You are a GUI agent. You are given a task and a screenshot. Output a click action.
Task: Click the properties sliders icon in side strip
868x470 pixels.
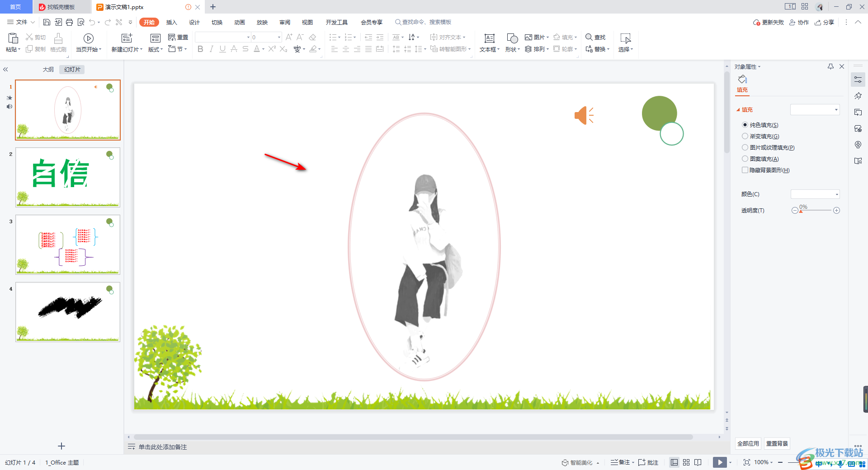tap(858, 80)
